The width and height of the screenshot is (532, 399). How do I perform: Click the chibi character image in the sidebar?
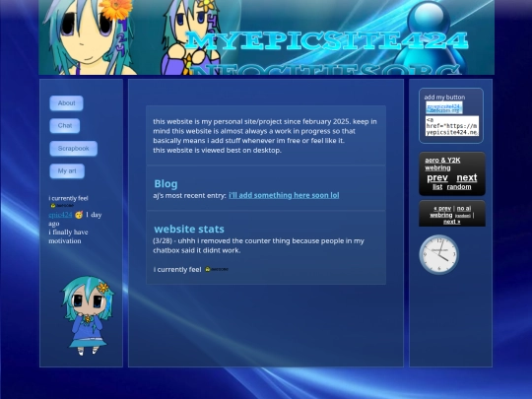tap(88, 315)
